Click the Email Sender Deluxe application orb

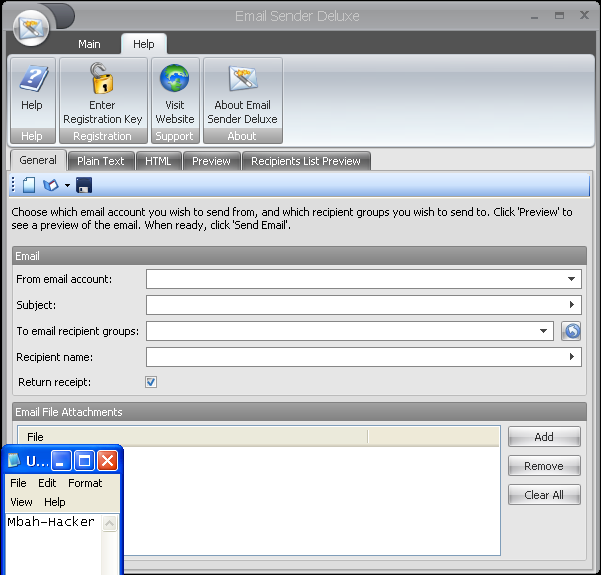[x=31, y=28]
